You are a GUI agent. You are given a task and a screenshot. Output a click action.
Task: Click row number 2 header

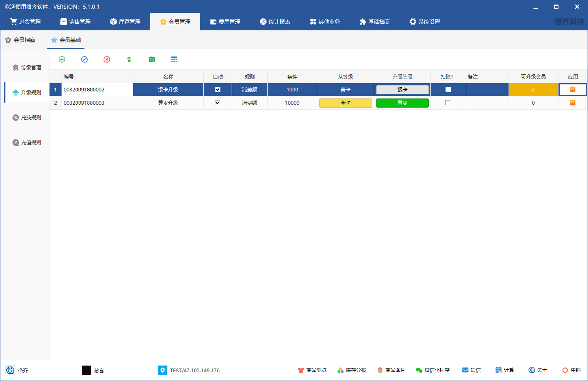55,103
